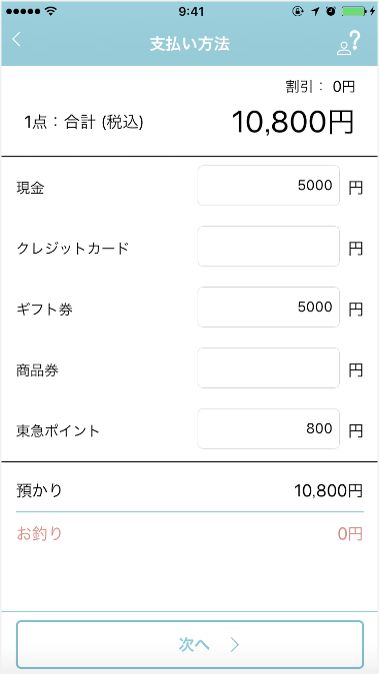Screen dimensions: 379x674
Task: Tap the お釣り 0円 value
Action: coord(350,534)
